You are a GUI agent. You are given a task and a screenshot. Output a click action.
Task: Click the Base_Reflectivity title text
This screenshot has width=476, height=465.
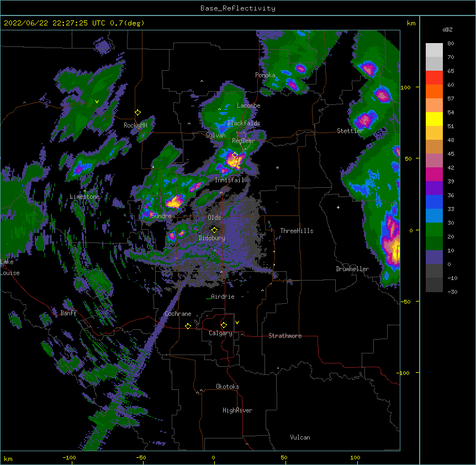238,8
